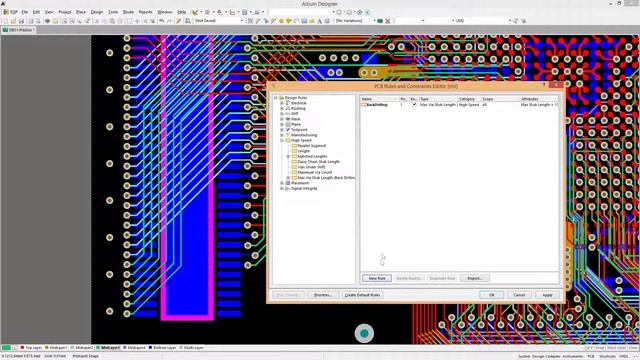Click the green board icon beside No Variations

tap(380, 20)
